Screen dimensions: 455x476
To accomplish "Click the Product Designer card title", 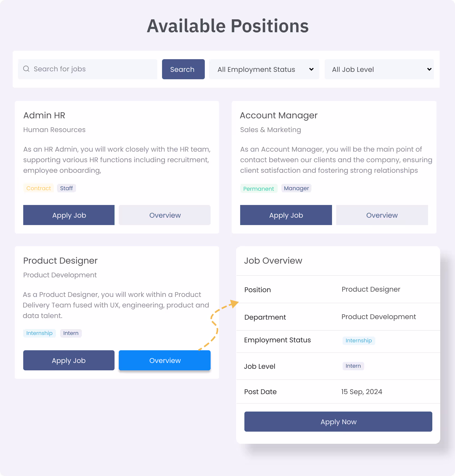I will coord(60,260).
